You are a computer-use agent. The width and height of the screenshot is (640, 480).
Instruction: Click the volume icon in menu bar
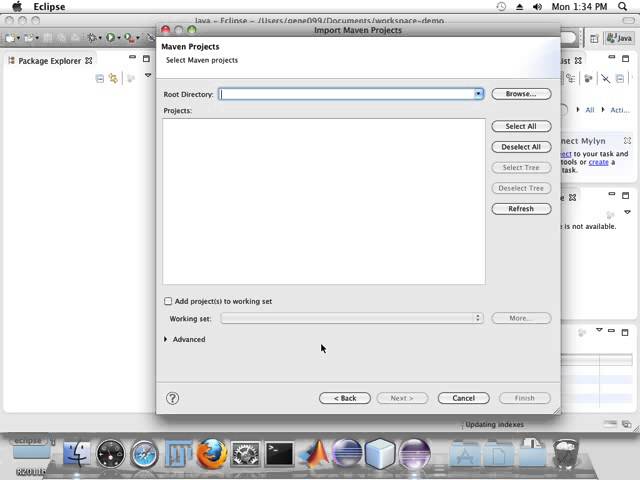(x=538, y=7)
